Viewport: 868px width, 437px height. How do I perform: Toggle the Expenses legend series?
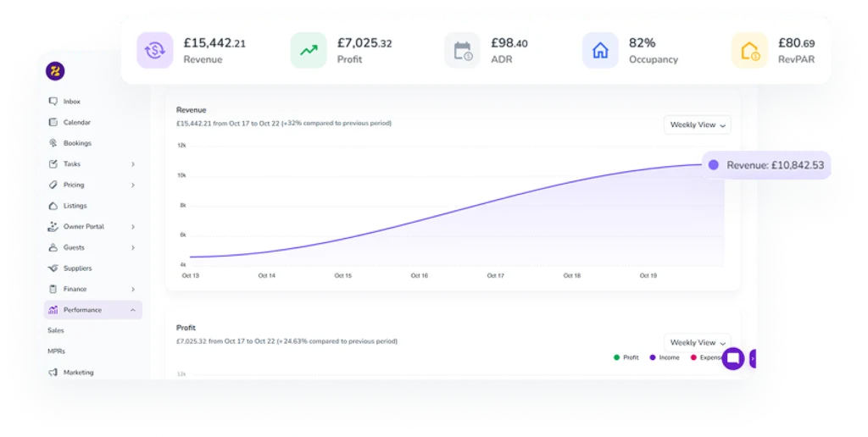point(705,357)
